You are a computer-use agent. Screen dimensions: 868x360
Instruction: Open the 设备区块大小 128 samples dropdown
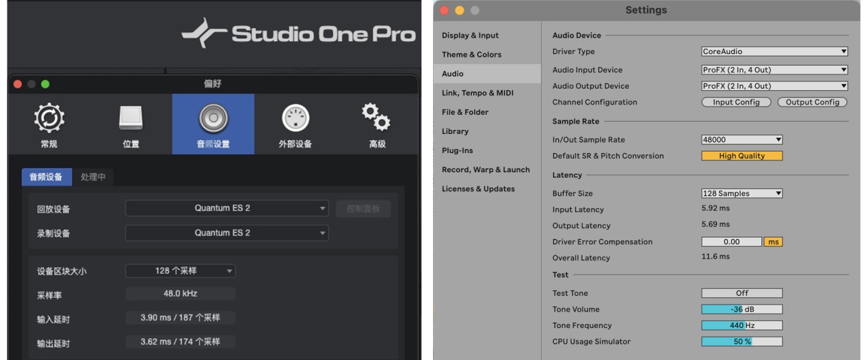point(180,271)
